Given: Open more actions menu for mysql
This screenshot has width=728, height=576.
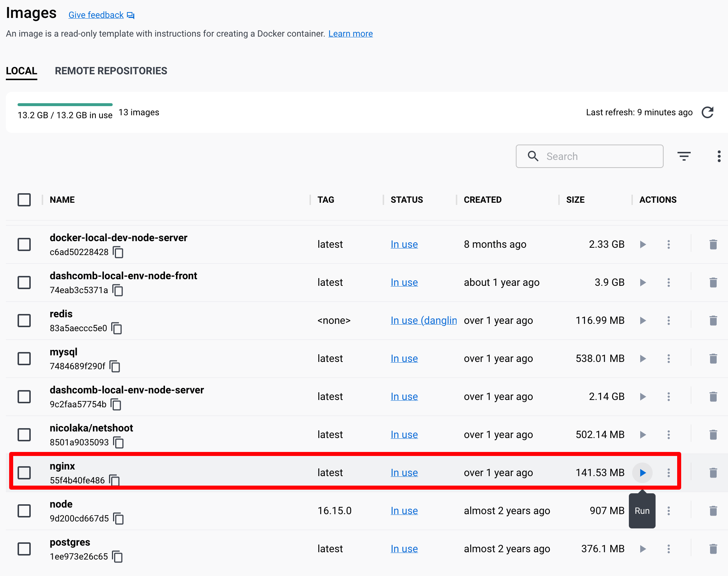Looking at the screenshot, I should (668, 359).
